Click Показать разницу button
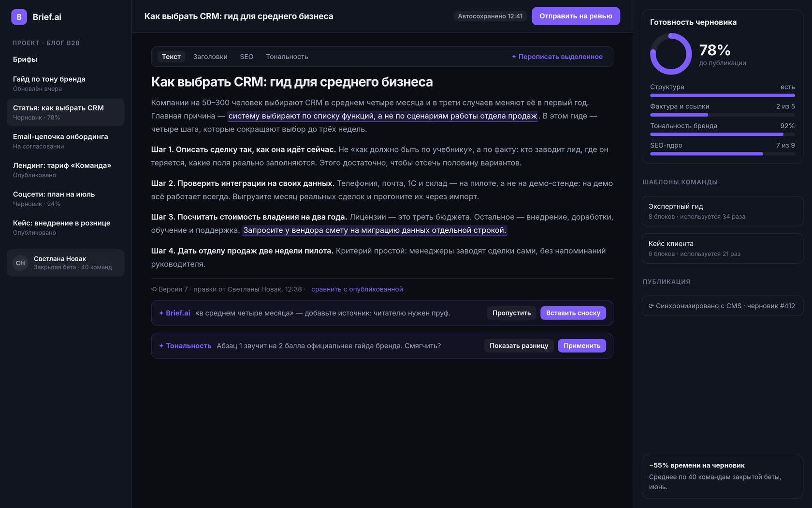Screen dimensions: 812x508 (x=519, y=345)
